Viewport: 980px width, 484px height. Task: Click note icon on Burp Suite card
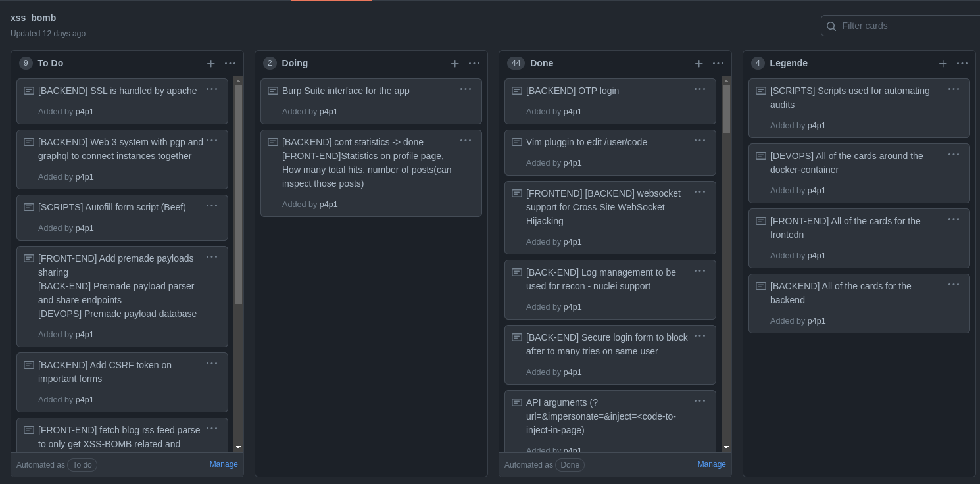pos(273,91)
